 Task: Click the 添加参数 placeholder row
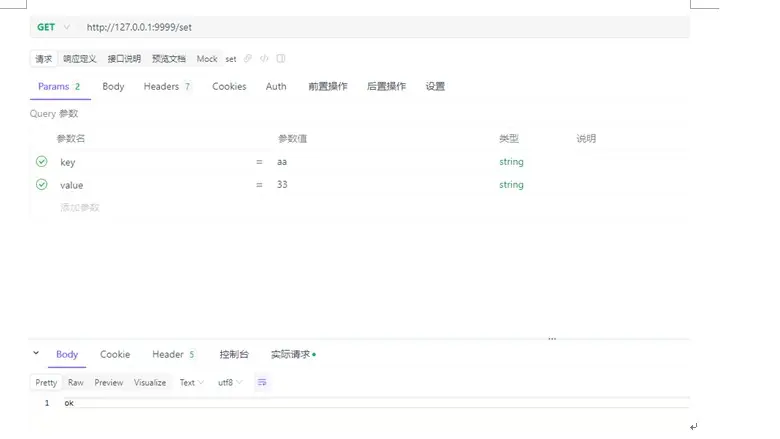pyautogui.click(x=80, y=207)
